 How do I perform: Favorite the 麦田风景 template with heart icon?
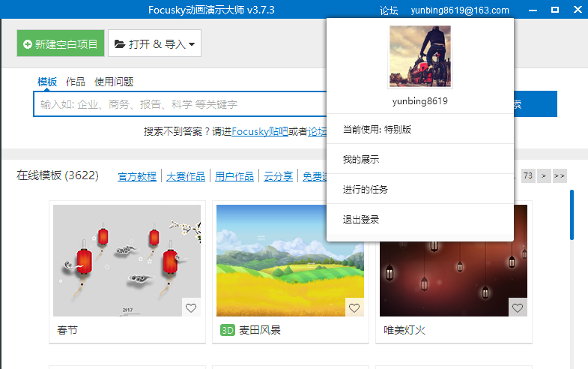coord(354,307)
